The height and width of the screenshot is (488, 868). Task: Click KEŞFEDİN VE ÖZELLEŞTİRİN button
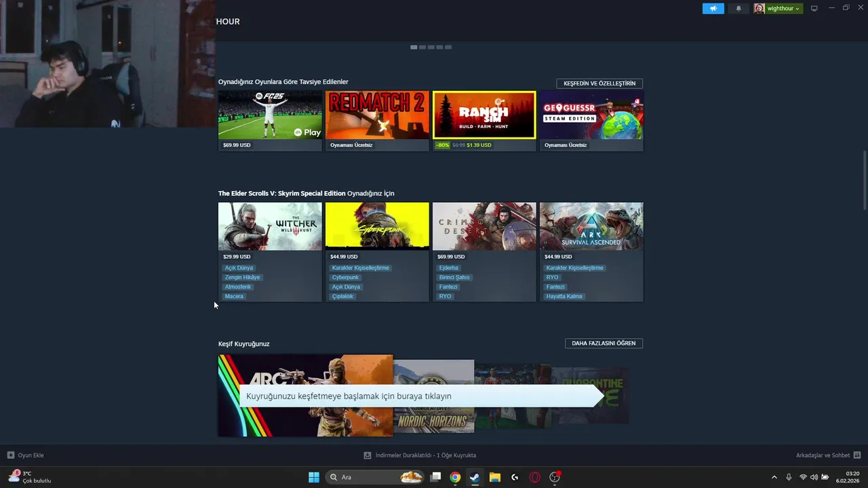point(599,83)
